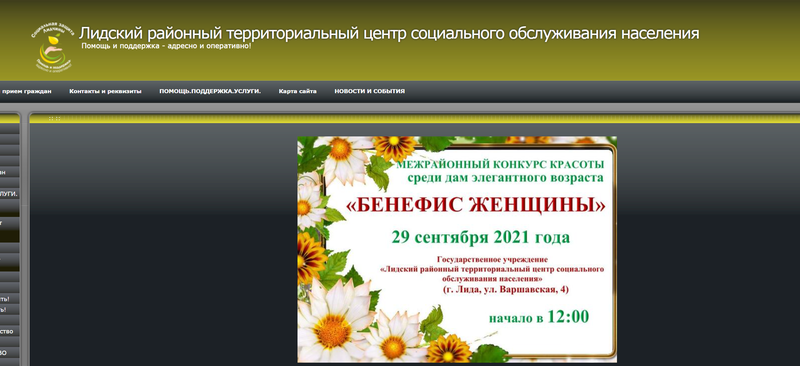Go to 'Карта сайта' page

click(297, 91)
